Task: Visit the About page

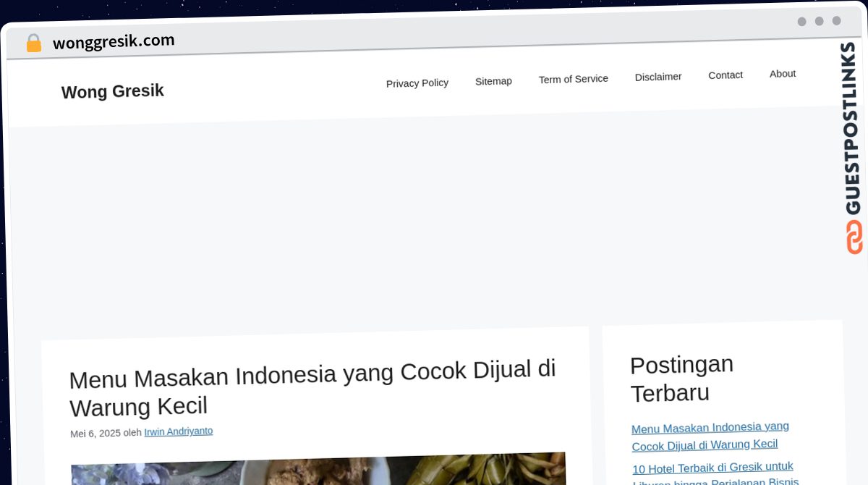Action: coord(783,74)
